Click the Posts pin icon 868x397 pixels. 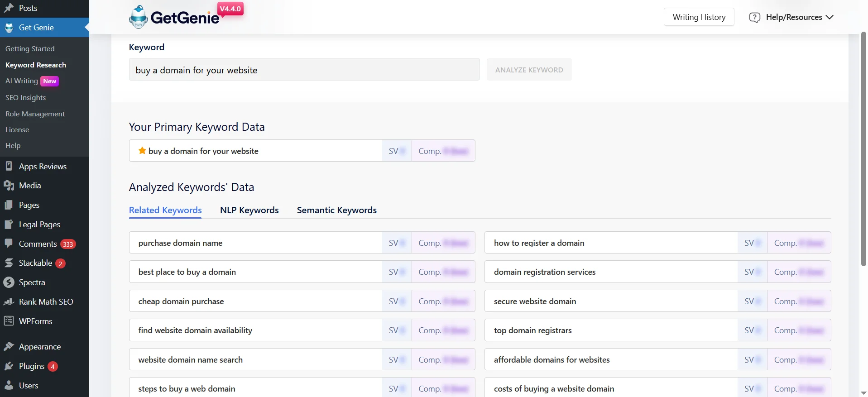point(9,8)
